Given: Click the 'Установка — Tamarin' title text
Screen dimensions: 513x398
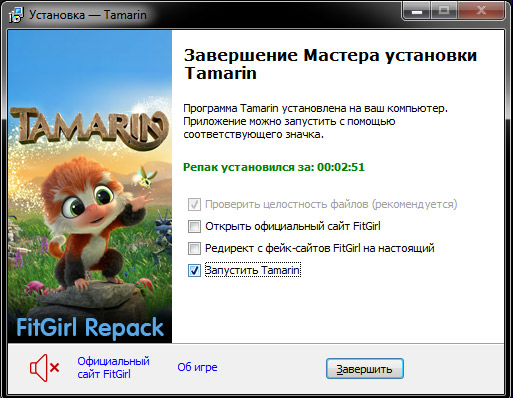Looking at the screenshot, I should point(88,15).
